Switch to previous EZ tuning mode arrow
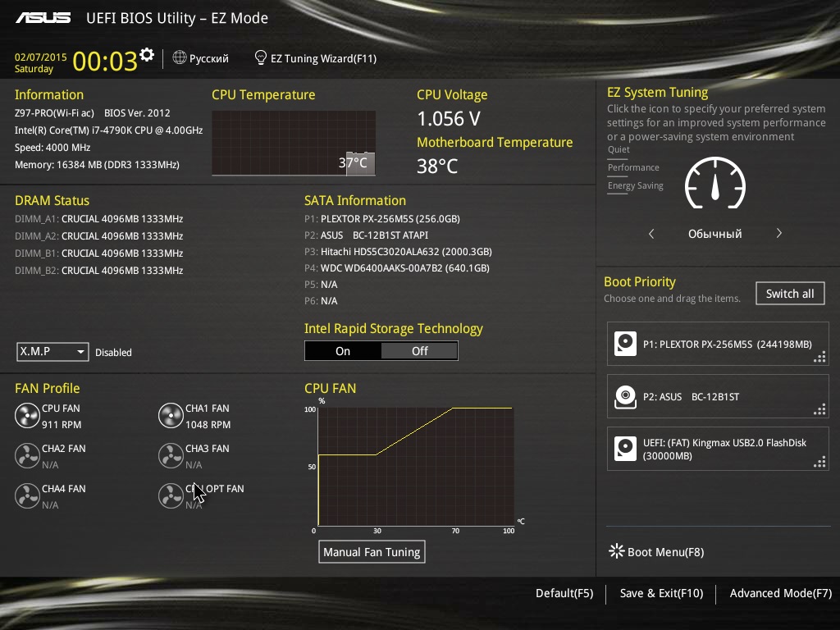The height and width of the screenshot is (630, 840). tap(651, 234)
